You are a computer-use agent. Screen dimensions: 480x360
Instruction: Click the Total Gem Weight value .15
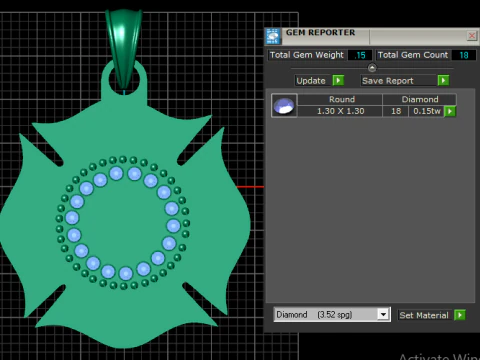tap(360, 55)
